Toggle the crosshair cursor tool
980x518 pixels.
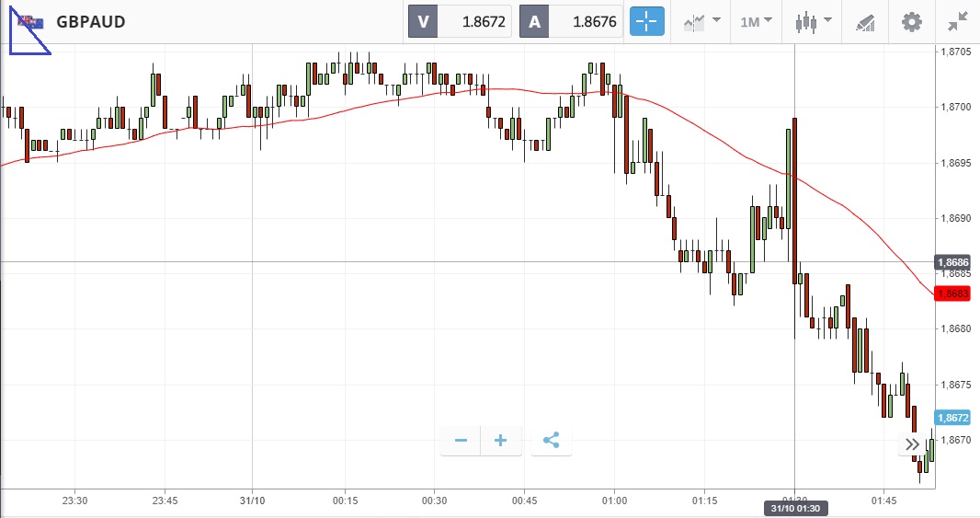[x=647, y=22]
